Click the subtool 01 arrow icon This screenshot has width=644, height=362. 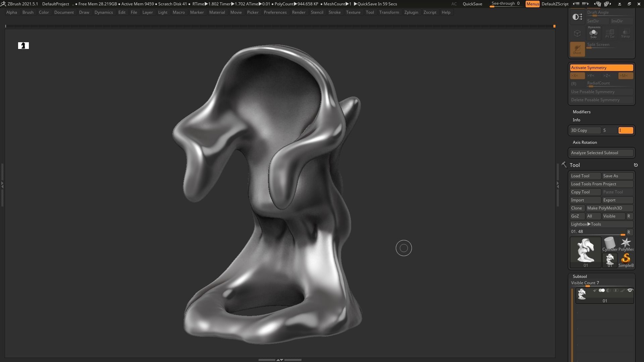pos(595,291)
